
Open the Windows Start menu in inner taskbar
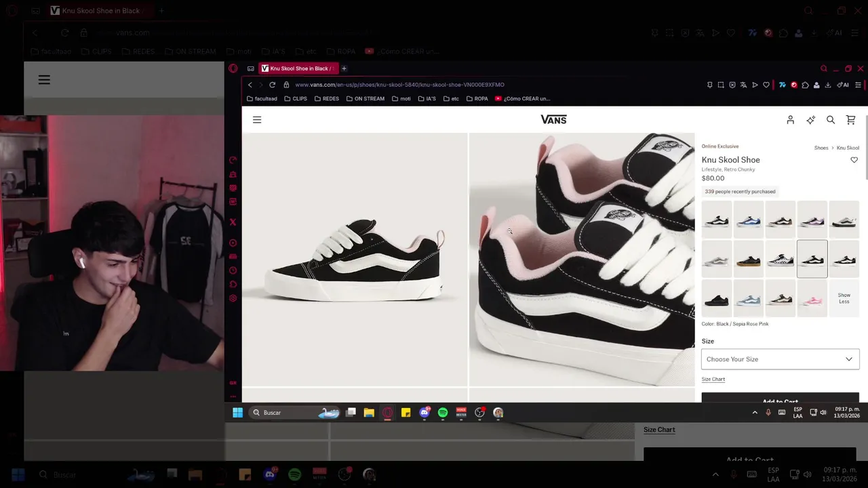pos(237,412)
